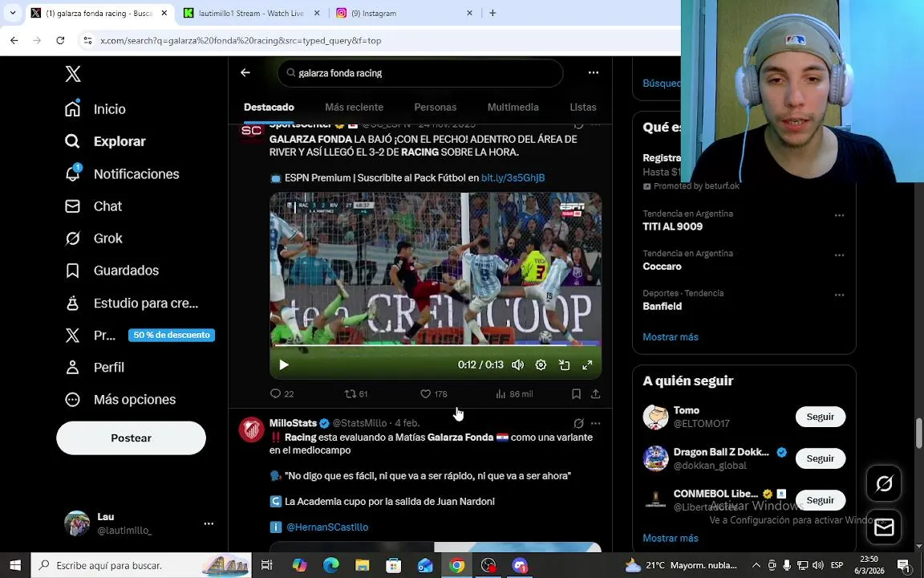Click the Postear button
This screenshot has width=924, height=578.
(131, 438)
